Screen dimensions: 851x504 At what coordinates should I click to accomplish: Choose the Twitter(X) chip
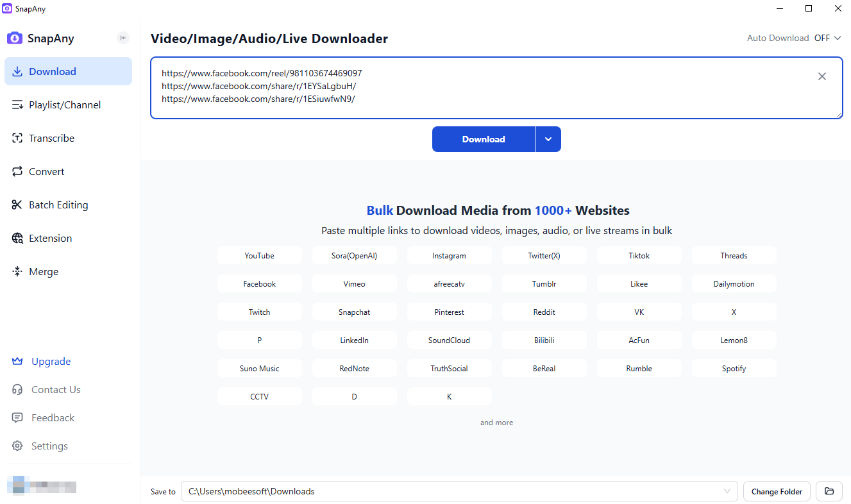point(544,255)
